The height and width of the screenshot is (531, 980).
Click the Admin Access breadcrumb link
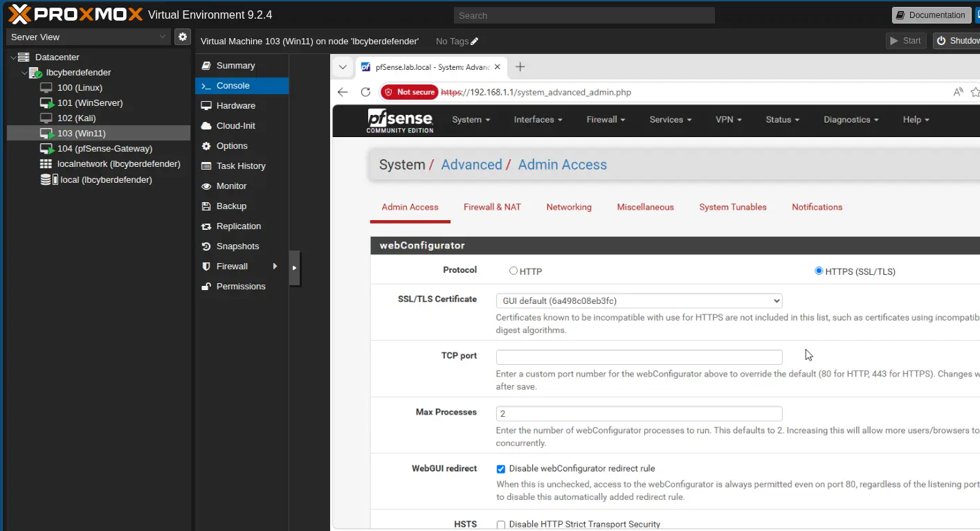[x=562, y=165]
